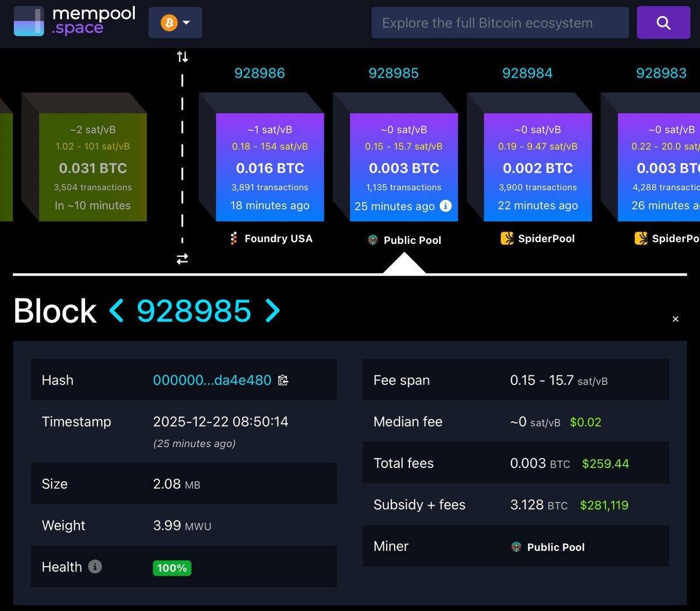This screenshot has height=611, width=700.
Task: Click the Public Pool icon under block 928985
Action: [373, 240]
